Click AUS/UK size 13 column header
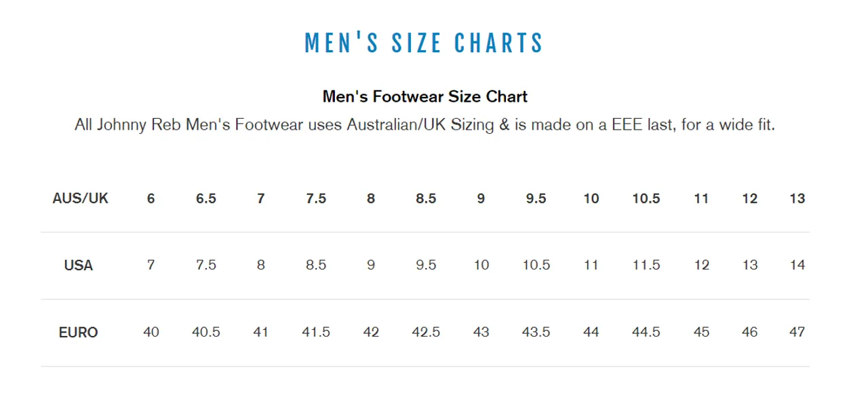 (x=797, y=198)
